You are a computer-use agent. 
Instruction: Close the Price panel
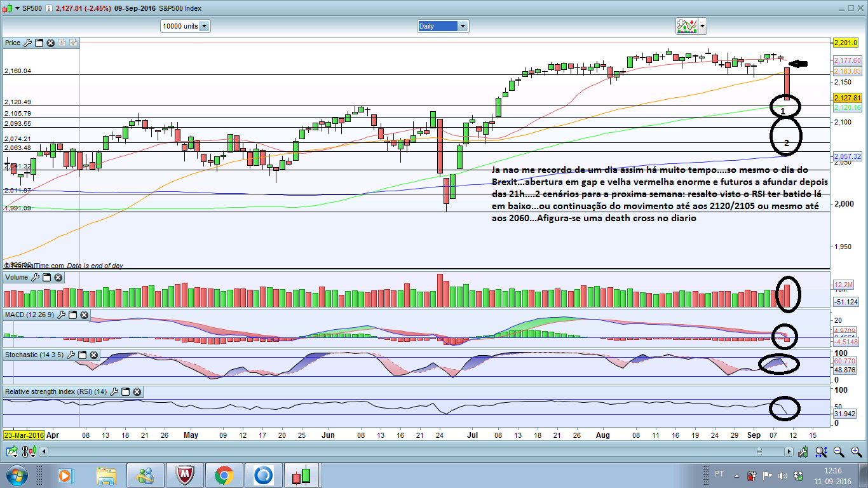(50, 43)
